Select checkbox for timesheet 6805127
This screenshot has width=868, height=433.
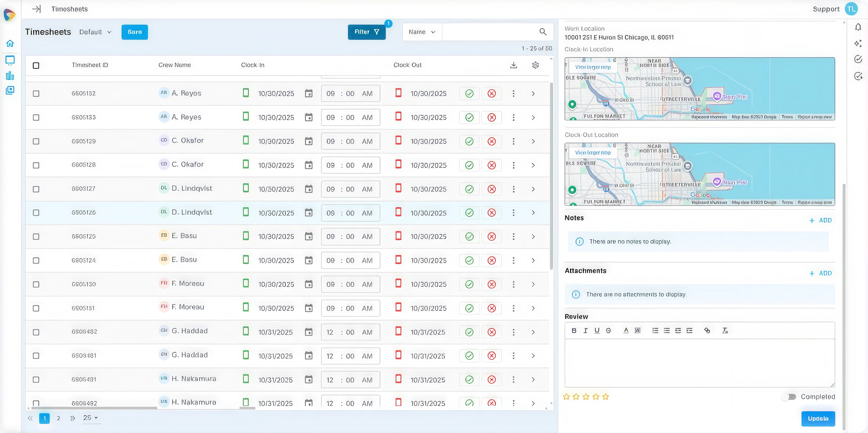pos(36,189)
